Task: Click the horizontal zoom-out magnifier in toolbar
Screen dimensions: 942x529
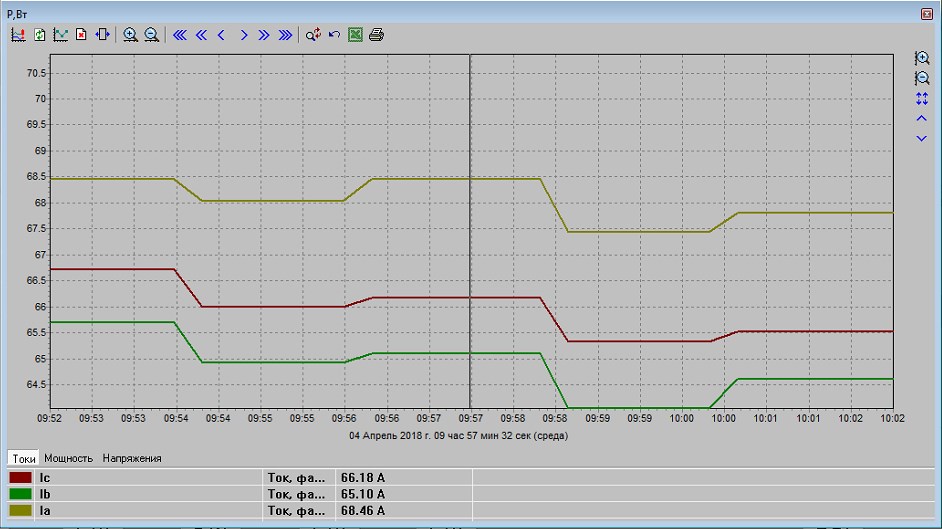Action: coord(151,35)
